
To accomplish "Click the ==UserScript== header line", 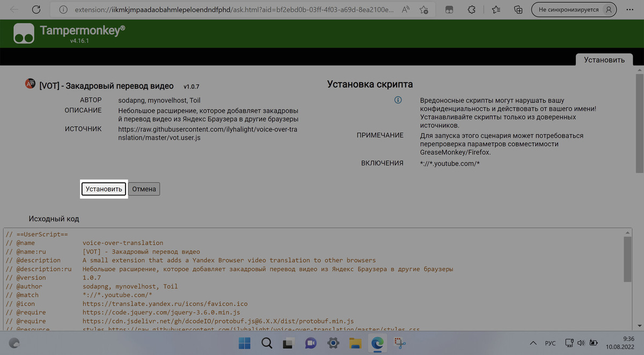I will [x=36, y=234].
